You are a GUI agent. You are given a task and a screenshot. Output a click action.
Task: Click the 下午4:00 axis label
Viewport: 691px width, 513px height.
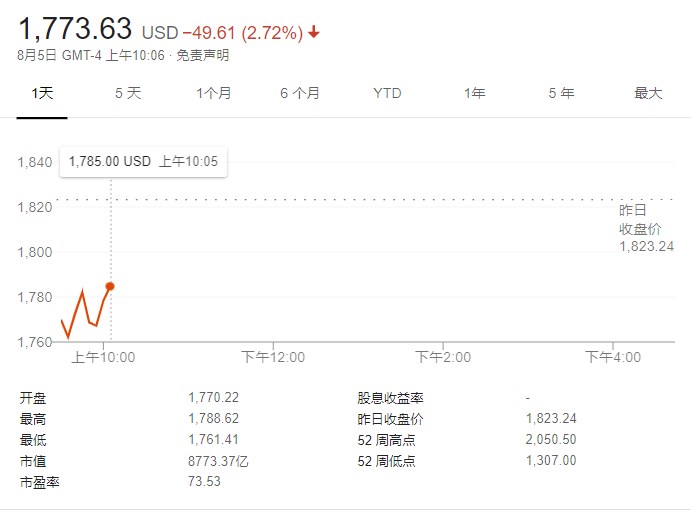(613, 357)
